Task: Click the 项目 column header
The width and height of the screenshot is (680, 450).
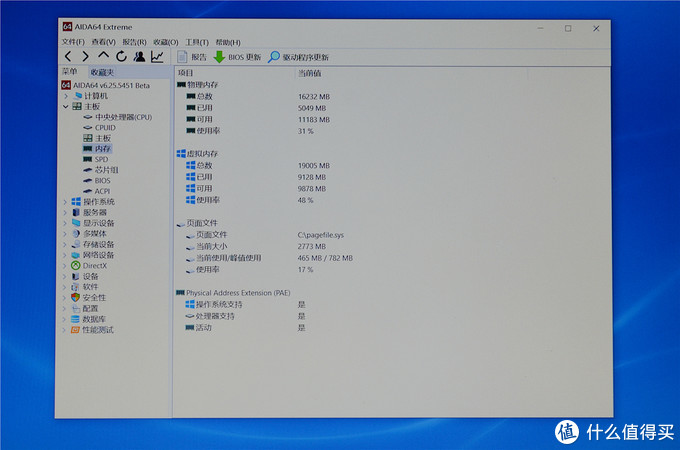Action: tap(185, 73)
